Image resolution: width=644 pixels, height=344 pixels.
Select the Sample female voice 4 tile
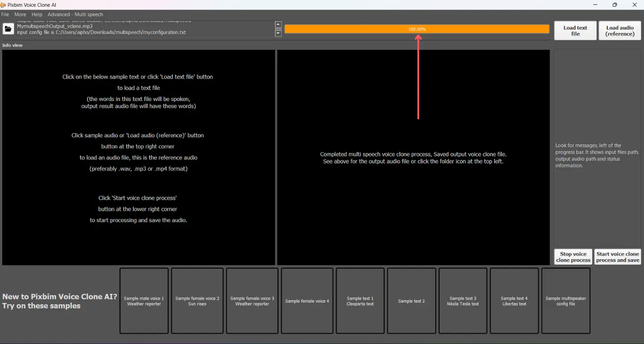307,301
